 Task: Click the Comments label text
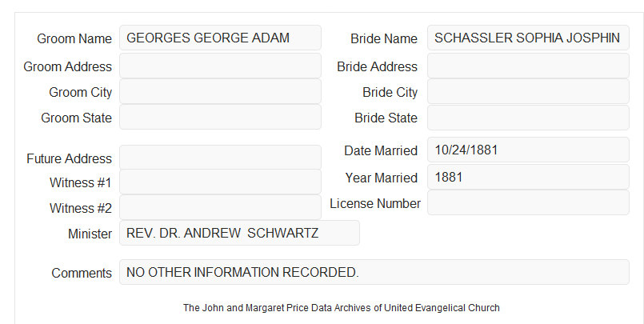pos(82,273)
